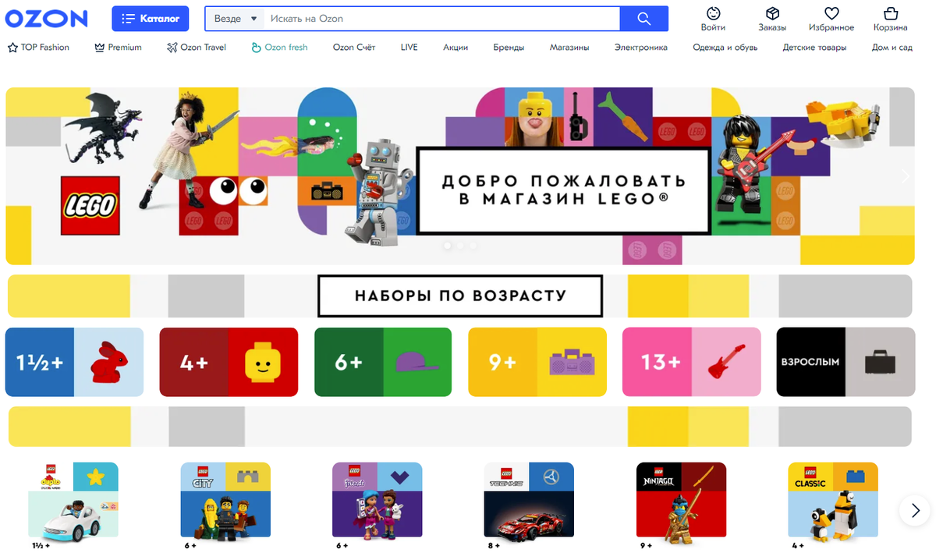Go to the OZON logo homepage
The height and width of the screenshot is (560, 936).
48,18
